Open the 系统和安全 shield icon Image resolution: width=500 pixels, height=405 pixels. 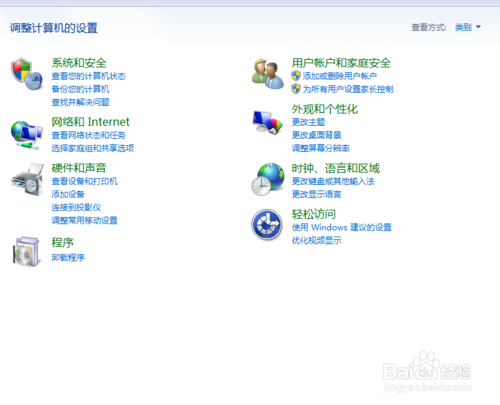27,74
